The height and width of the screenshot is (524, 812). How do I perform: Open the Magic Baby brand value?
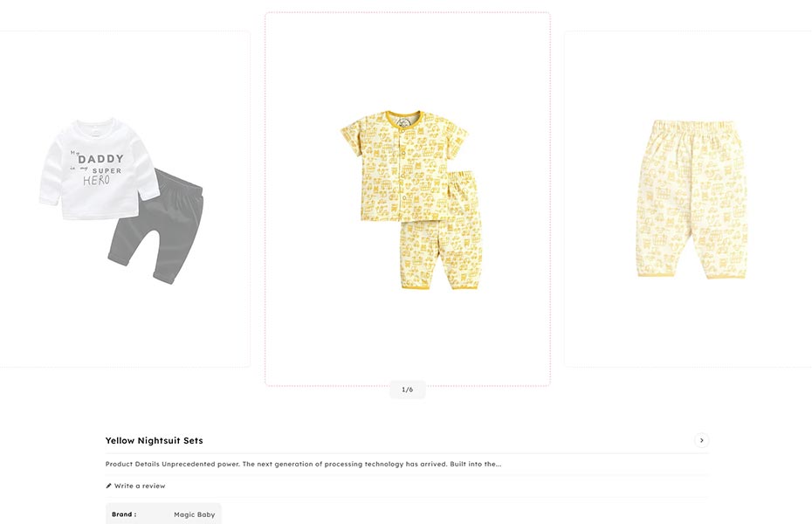click(194, 514)
